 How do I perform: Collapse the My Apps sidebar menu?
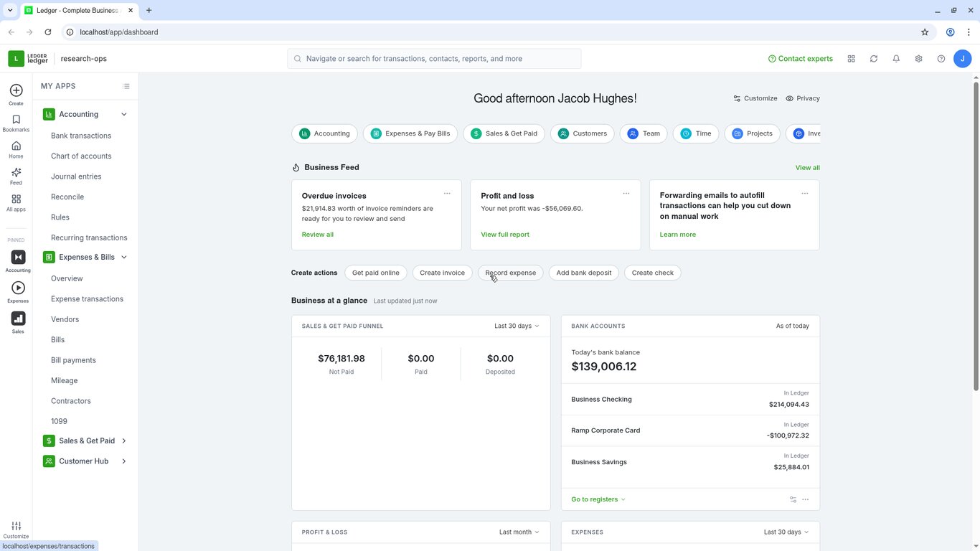pyautogui.click(x=126, y=86)
